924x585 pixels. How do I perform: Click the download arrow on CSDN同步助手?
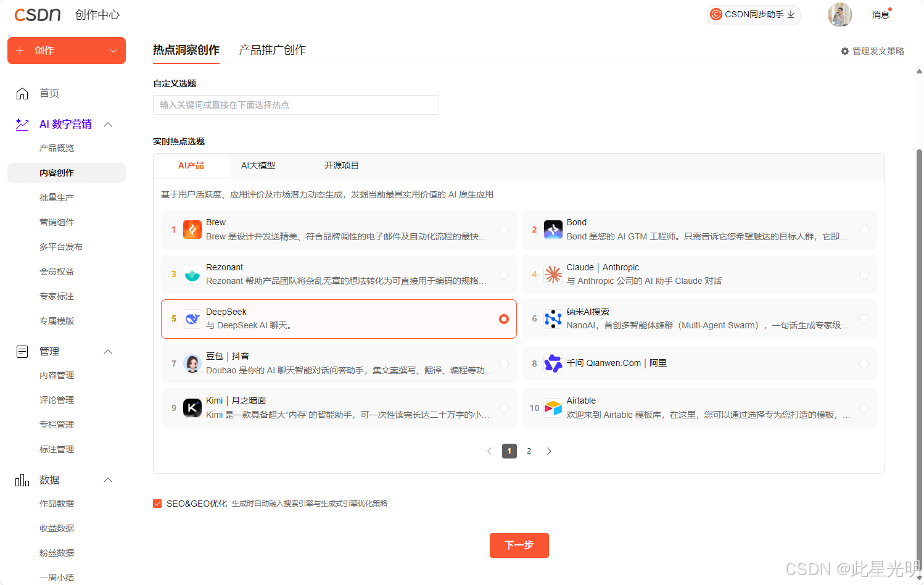[x=791, y=14]
